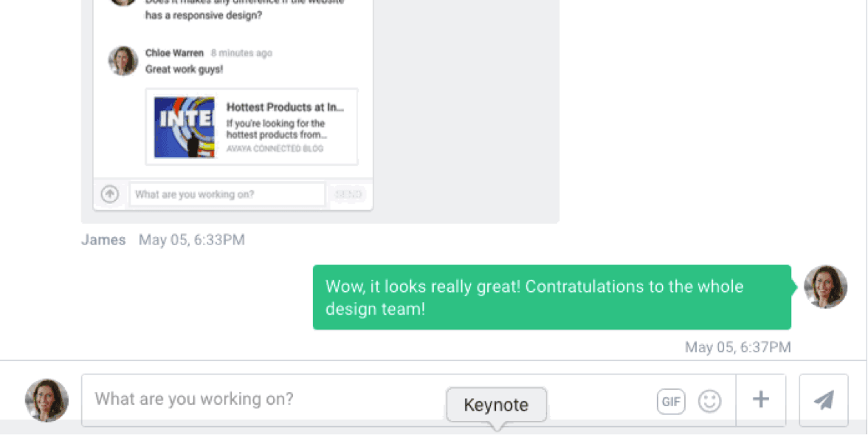Click your profile avatar beside message box
The image size is (868, 435).
tap(46, 400)
